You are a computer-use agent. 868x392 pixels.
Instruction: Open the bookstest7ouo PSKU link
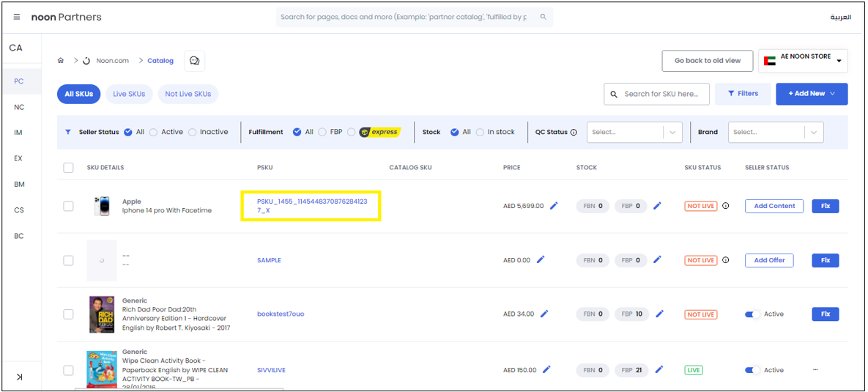281,314
